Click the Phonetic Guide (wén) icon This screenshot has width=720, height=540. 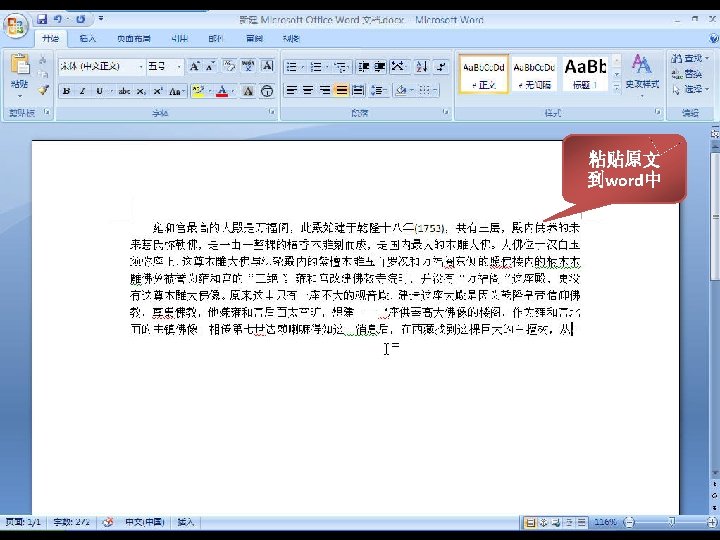[x=248, y=67]
